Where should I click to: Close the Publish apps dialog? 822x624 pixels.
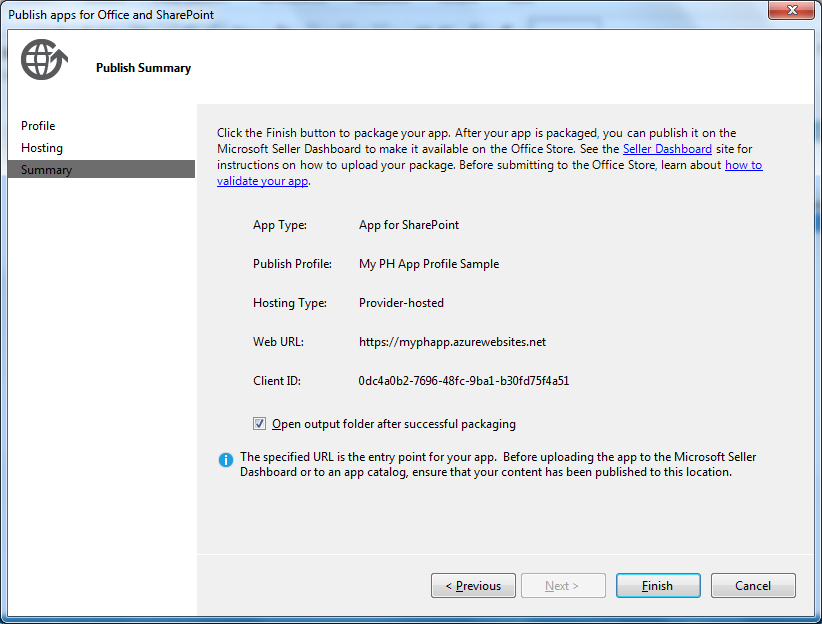(793, 10)
